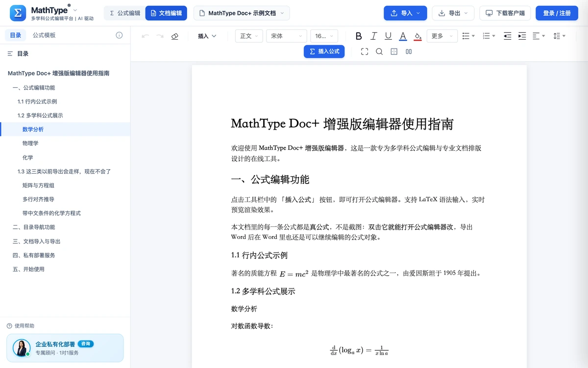
Task: Click the 使用帮助 link
Action: tap(21, 326)
